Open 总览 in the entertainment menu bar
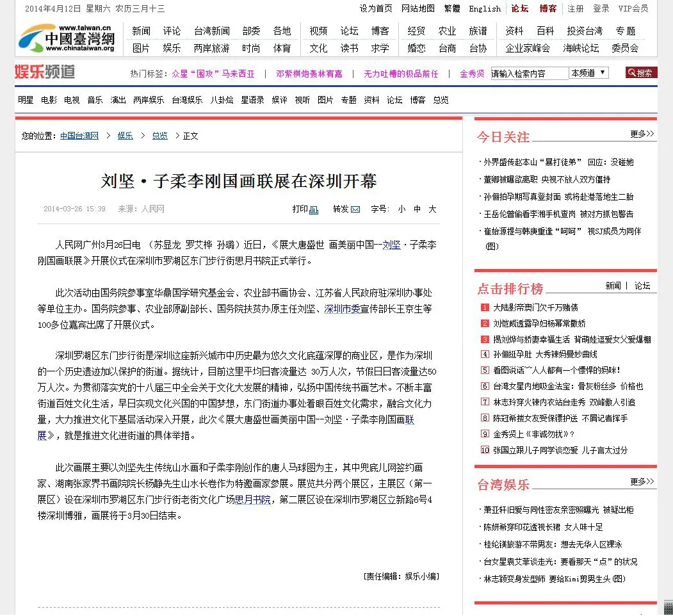The width and height of the screenshot is (673, 616). click(441, 100)
